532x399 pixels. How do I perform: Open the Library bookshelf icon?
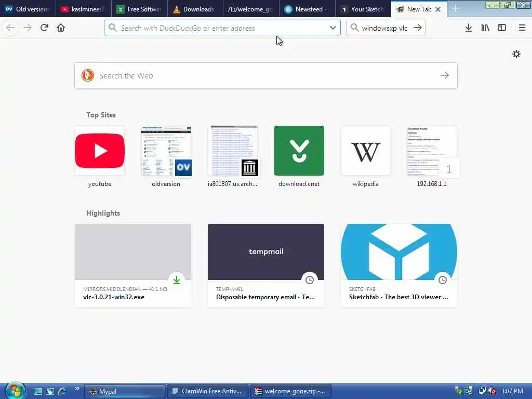pos(485,28)
